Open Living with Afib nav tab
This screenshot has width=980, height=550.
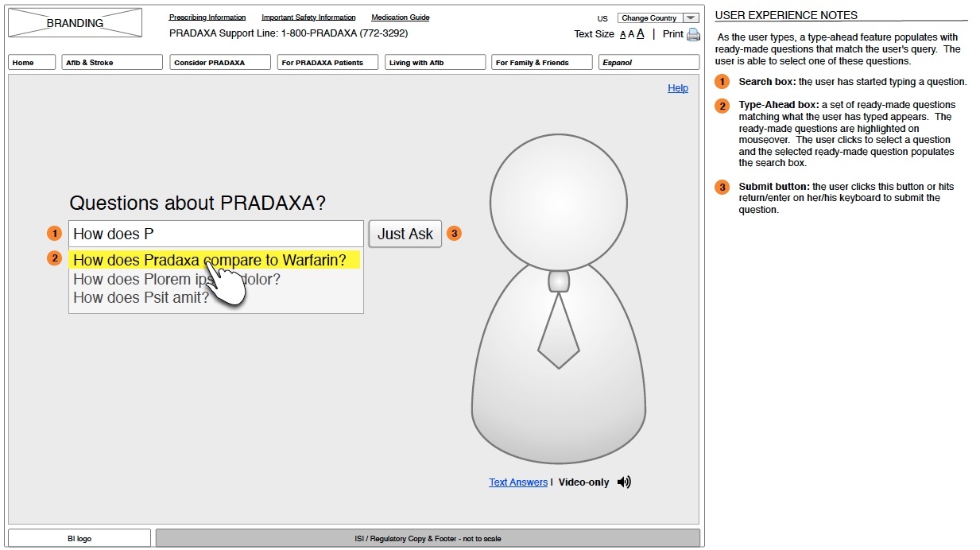436,62
